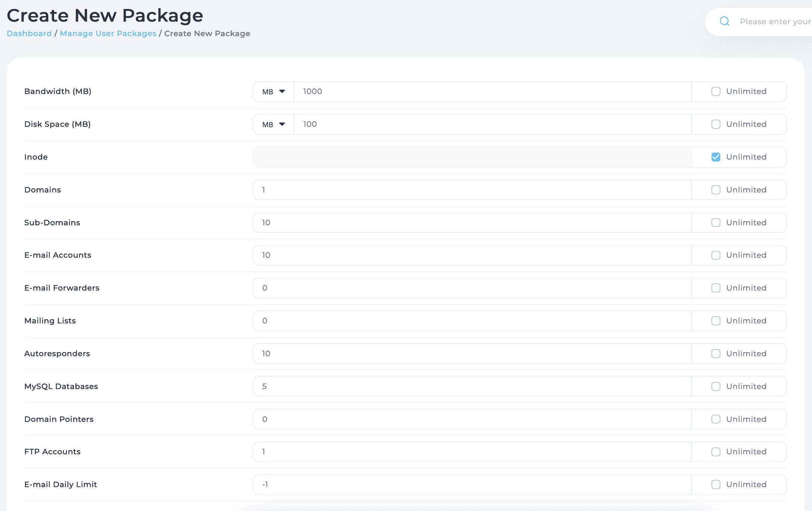Click the Create New Package page heading

(105, 16)
